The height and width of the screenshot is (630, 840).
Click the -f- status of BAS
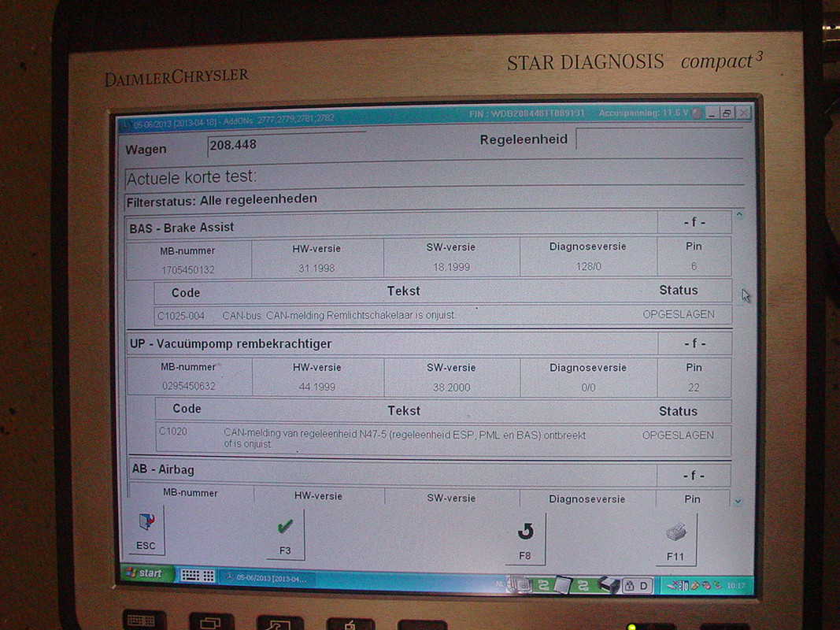[x=694, y=222]
